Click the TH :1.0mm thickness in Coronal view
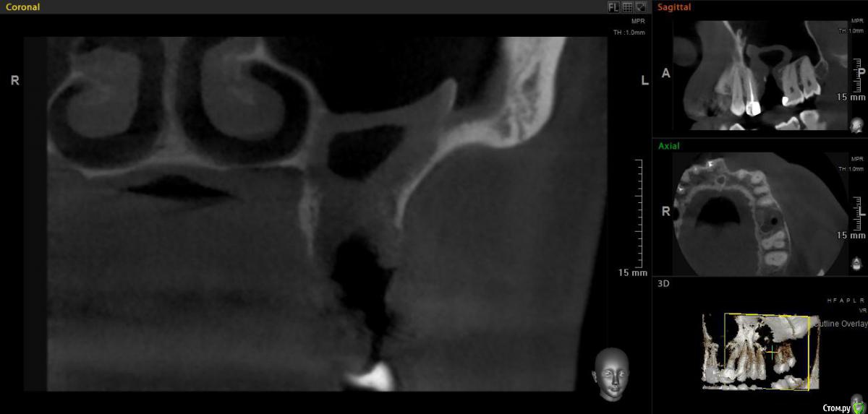The height and width of the screenshot is (414, 868). pos(629,33)
